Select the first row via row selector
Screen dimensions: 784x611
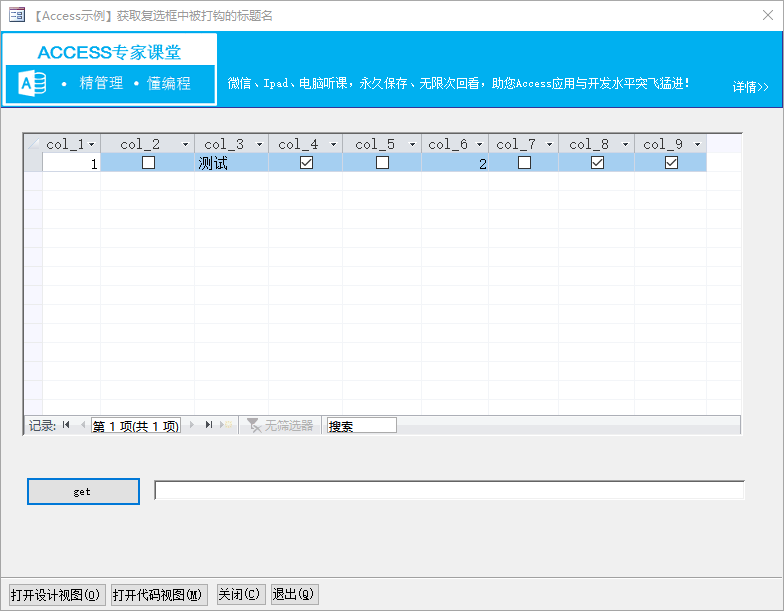pyautogui.click(x=34, y=162)
